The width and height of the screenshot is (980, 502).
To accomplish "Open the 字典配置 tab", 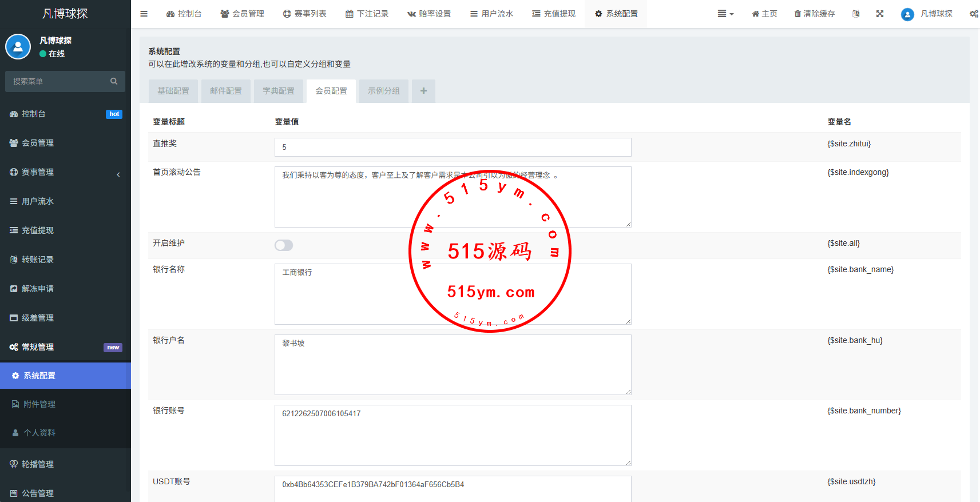I will tap(279, 91).
